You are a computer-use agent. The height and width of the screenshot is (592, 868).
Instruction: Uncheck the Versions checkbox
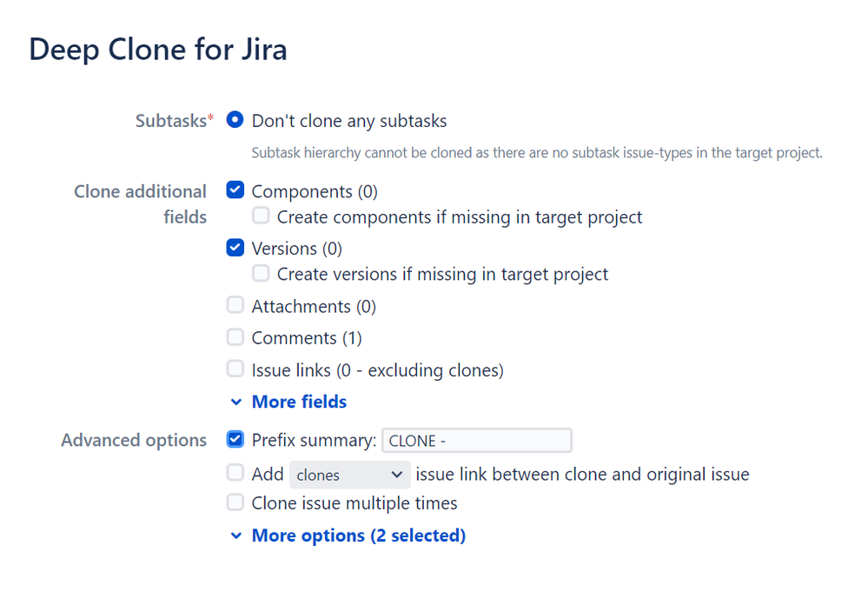click(x=235, y=247)
